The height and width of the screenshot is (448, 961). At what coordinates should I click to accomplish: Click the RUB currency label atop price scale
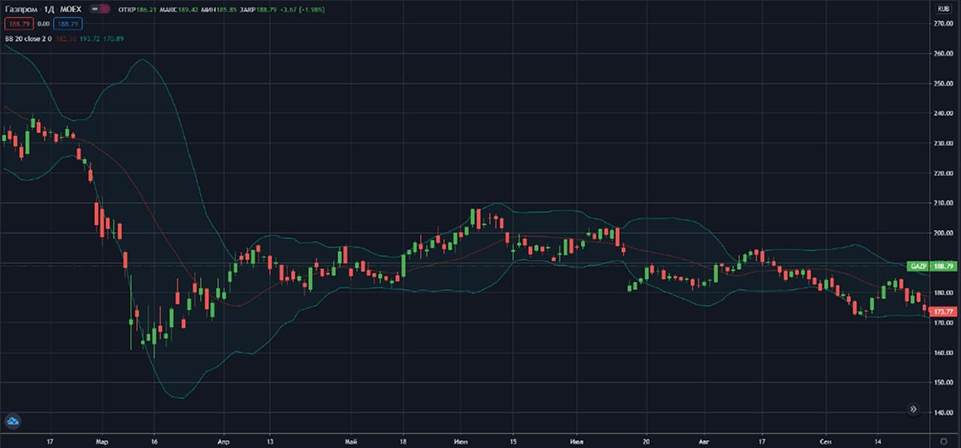941,9
